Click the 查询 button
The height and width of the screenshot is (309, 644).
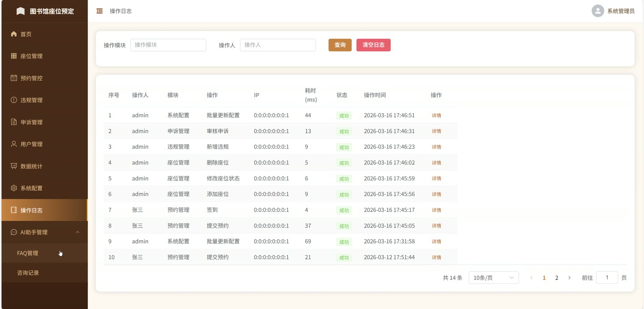coord(340,45)
